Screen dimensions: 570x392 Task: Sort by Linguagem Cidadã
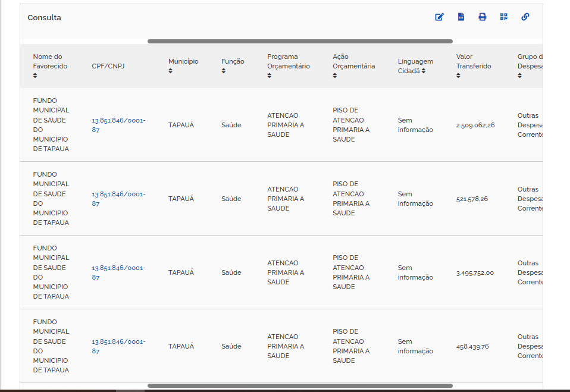pos(424,71)
